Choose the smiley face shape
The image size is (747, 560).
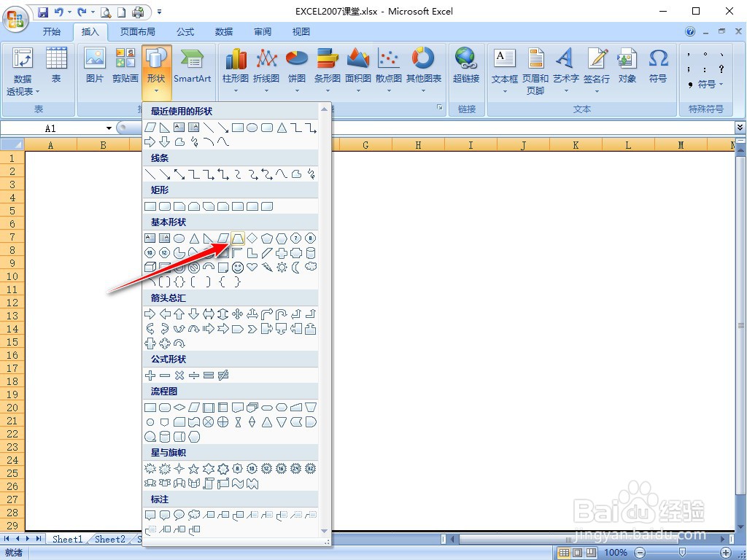pos(238,267)
